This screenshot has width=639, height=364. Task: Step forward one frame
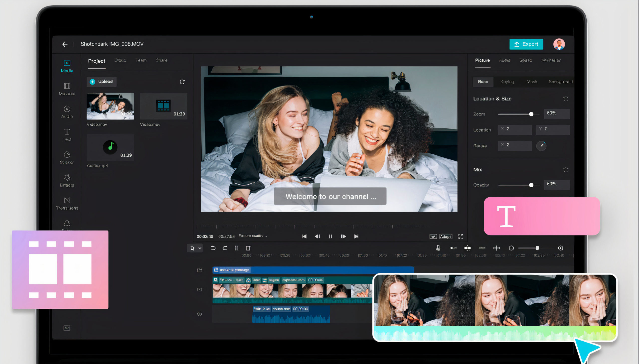(x=343, y=237)
